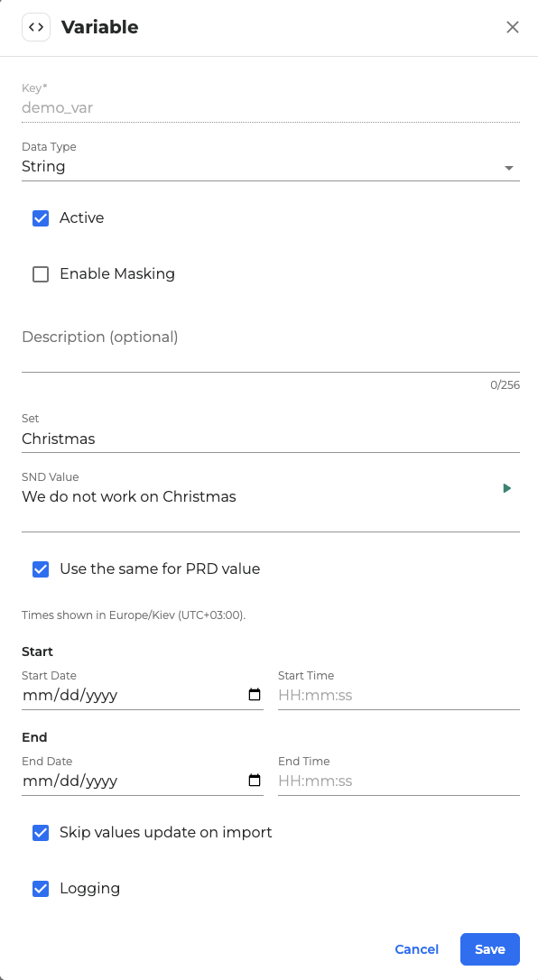Expand the Data Type String dropdown
This screenshot has height=980, width=538.
click(x=271, y=167)
